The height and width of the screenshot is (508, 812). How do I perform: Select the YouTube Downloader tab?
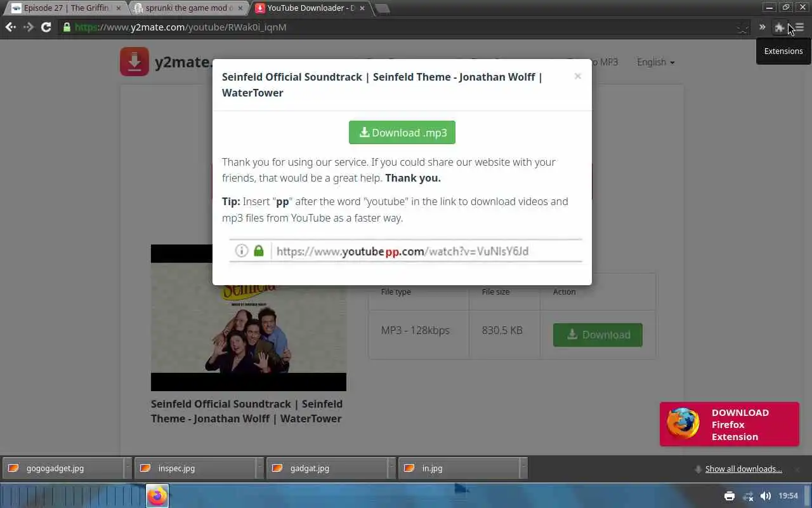(x=310, y=8)
